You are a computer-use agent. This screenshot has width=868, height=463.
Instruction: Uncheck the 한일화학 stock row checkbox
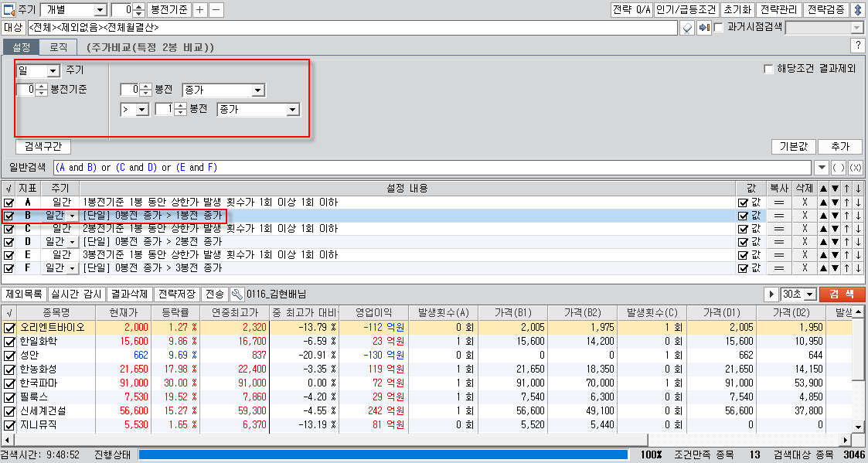pyautogui.click(x=9, y=341)
